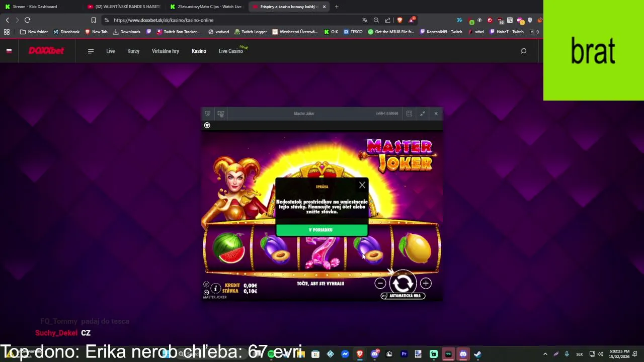Screen dimensions: 644x362
Task: Open Steam from the taskbar
Action: pyautogui.click(x=477, y=354)
